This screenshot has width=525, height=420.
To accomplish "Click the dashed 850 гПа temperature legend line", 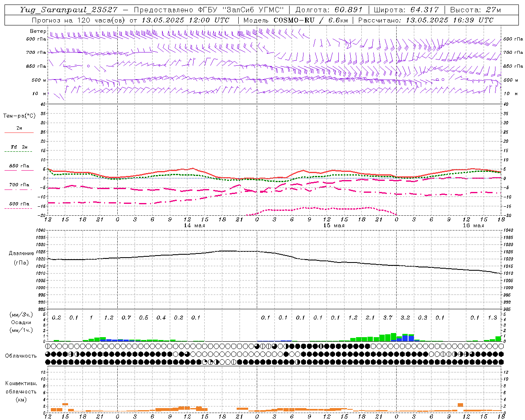I will point(19,170).
